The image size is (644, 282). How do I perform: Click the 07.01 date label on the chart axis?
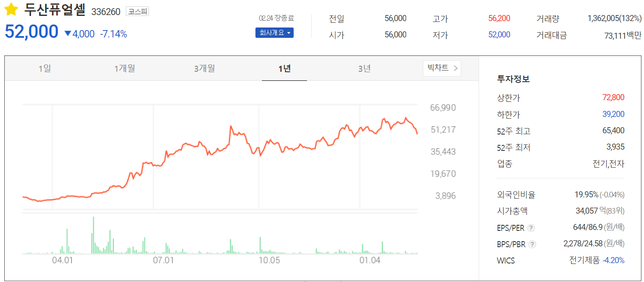coord(163,260)
